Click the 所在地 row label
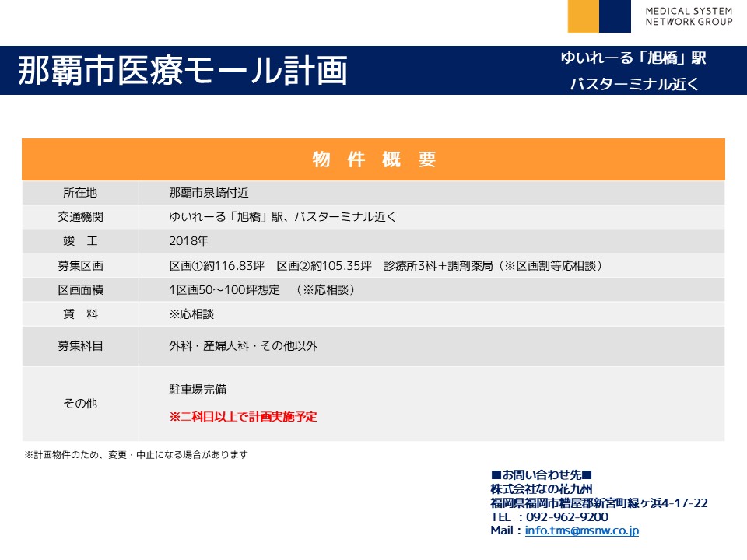This screenshot has height=560, width=747. coord(80,193)
